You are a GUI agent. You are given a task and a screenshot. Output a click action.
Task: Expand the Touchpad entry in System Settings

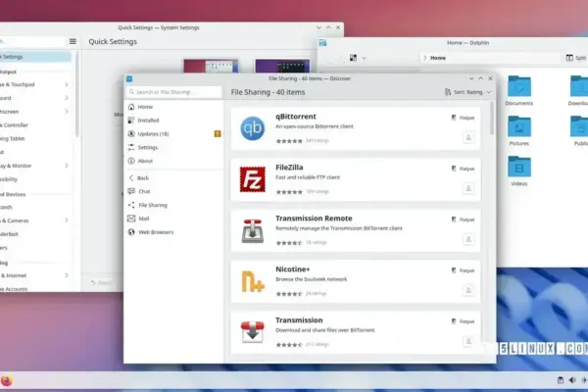coord(67,85)
